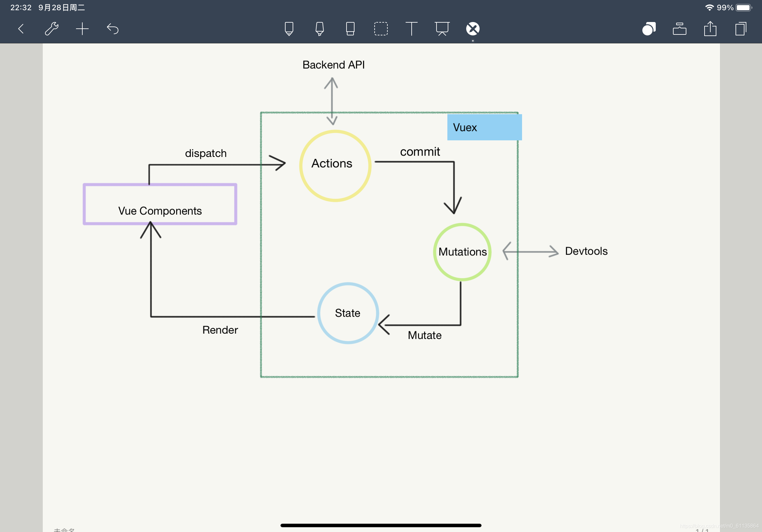Image resolution: width=762 pixels, height=532 pixels.
Task: Select the dashed selection tool
Action: tap(381, 29)
